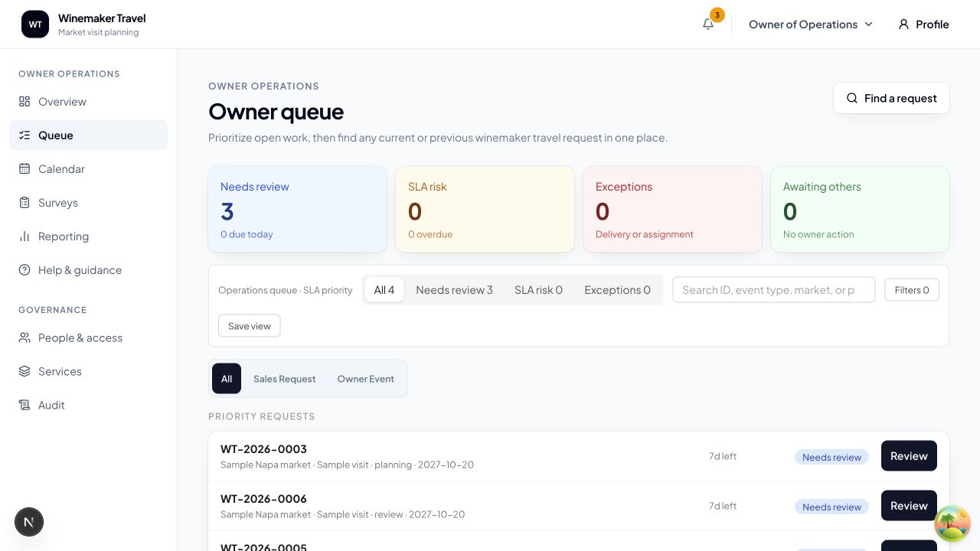The width and height of the screenshot is (980, 551).
Task: Open the Exceptions summary card
Action: tap(672, 210)
